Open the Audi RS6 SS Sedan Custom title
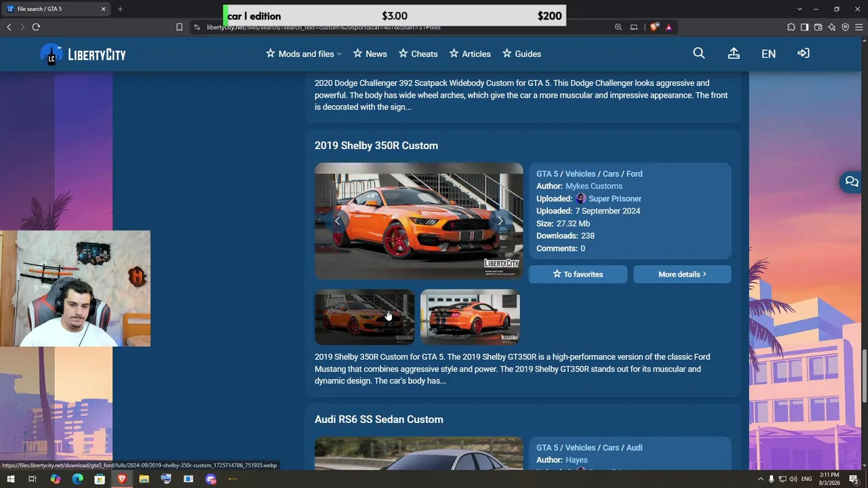Screen dimensions: 868x488 379,420
